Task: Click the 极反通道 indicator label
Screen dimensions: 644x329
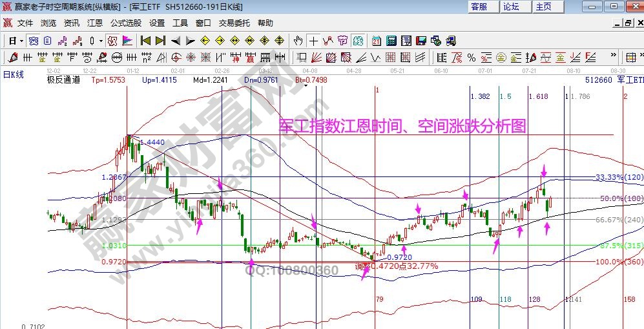Action: click(x=63, y=80)
